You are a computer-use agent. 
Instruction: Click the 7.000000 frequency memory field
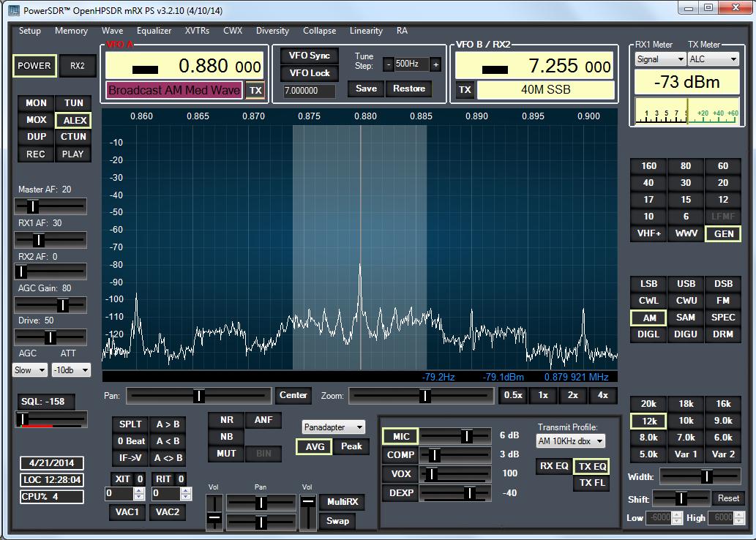tap(309, 91)
